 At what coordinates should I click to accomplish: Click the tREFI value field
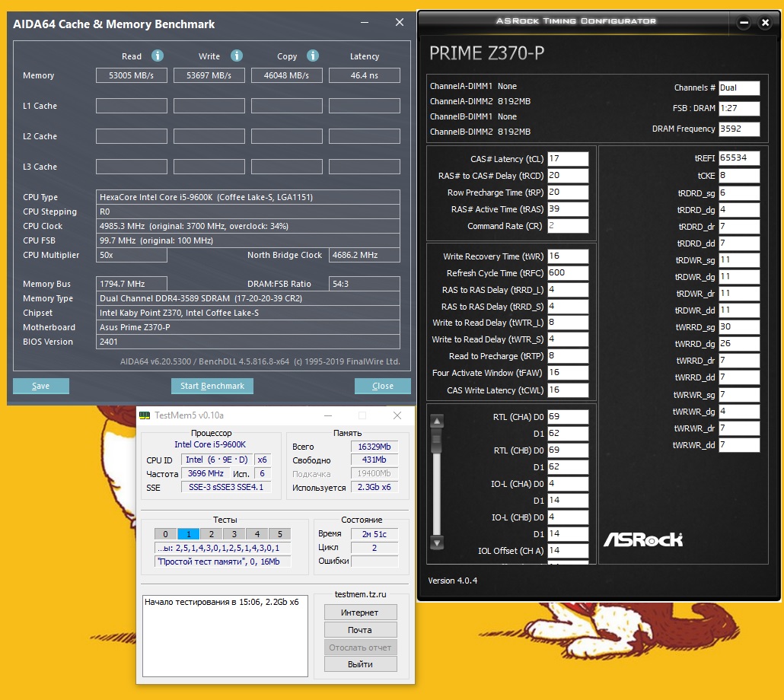pos(740,158)
